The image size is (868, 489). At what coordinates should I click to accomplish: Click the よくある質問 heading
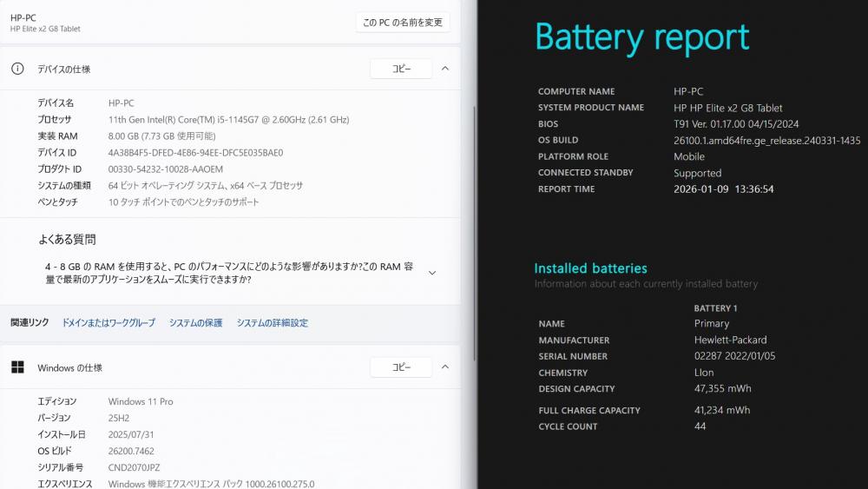(67, 240)
